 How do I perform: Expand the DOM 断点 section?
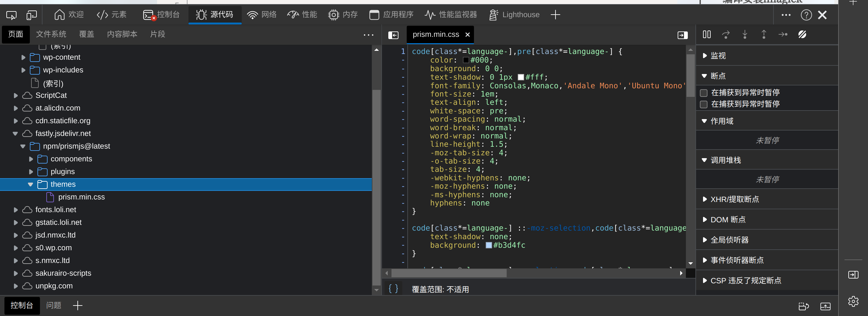(767, 219)
